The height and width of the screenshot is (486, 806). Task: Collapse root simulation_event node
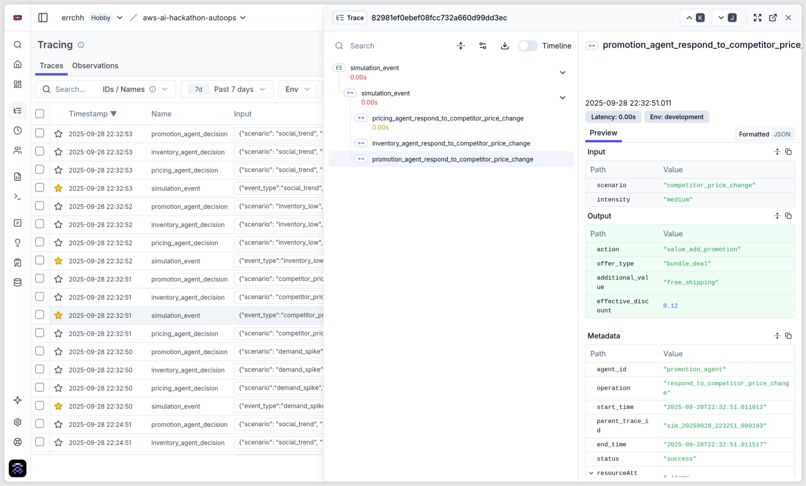pos(562,73)
